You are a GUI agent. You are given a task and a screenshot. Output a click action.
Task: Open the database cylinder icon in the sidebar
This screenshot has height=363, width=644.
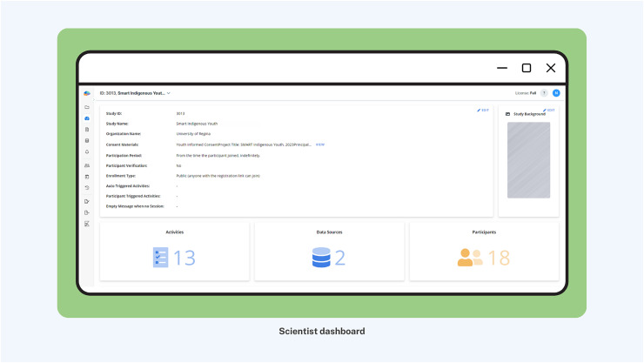(x=87, y=140)
